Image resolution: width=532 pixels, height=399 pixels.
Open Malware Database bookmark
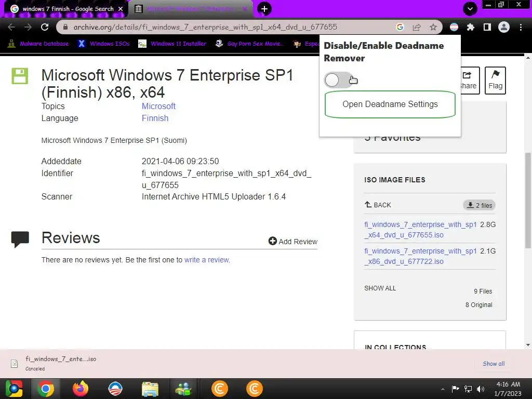coord(38,44)
